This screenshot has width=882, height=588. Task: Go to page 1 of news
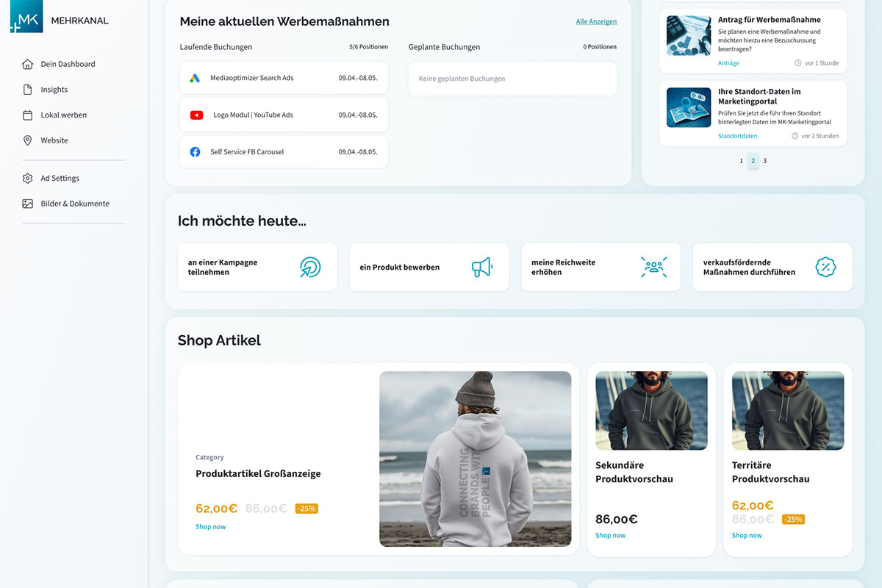pos(741,161)
